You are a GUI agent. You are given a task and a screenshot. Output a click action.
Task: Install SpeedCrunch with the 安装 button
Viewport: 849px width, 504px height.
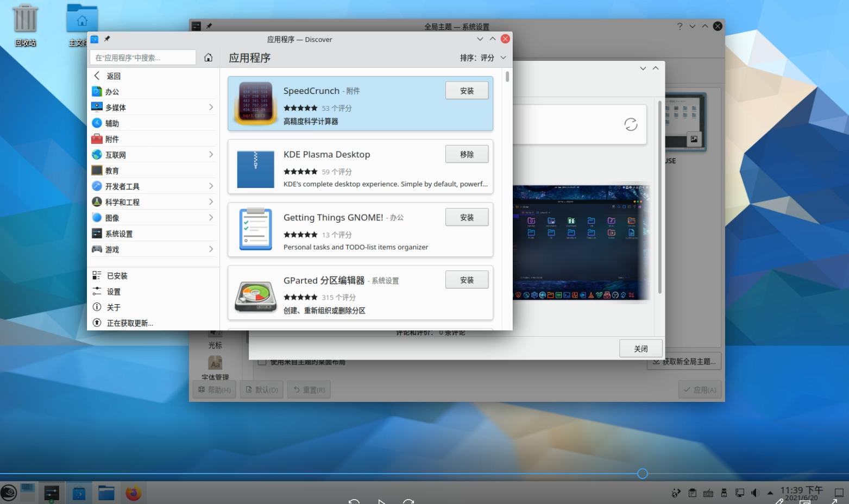coord(467,90)
